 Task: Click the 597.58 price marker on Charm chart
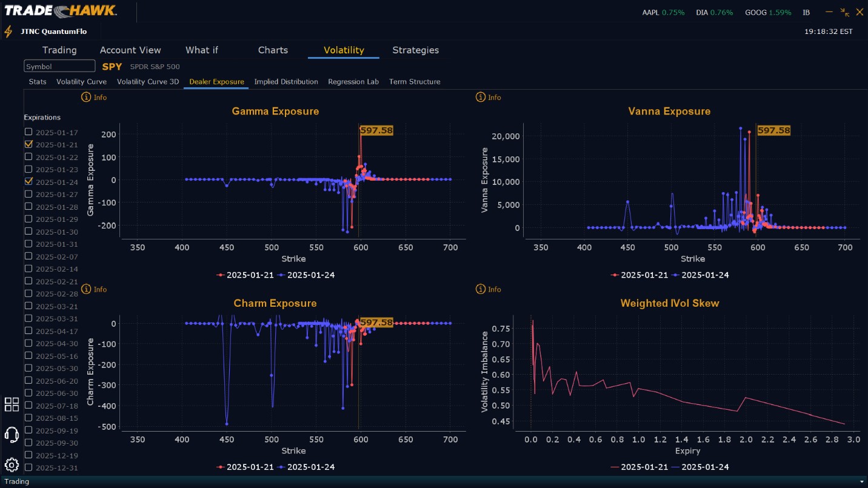pyautogui.click(x=376, y=323)
